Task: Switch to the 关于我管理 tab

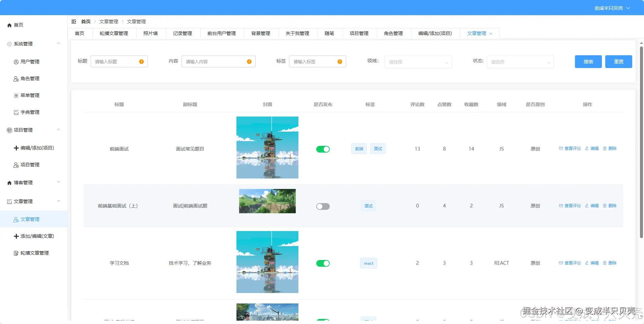Action: 297,34
